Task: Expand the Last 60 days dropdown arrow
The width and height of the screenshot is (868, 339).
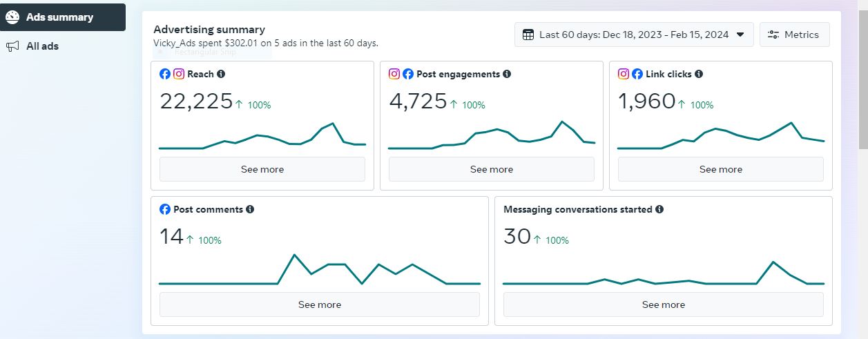Action: point(740,35)
